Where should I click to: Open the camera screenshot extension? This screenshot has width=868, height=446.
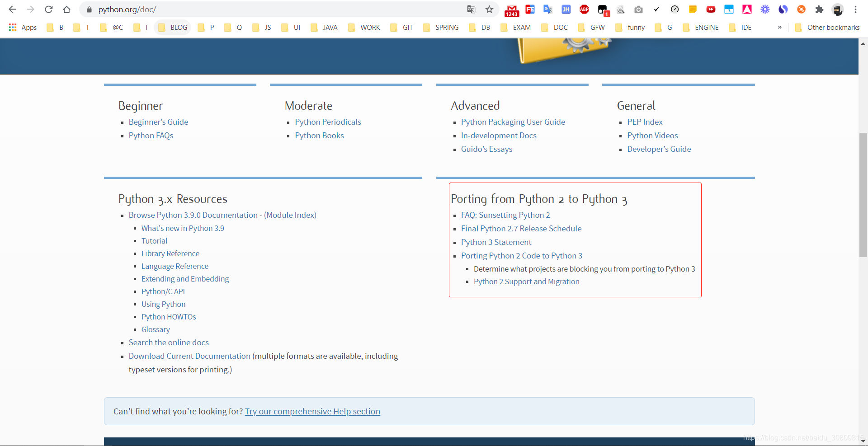tap(638, 9)
